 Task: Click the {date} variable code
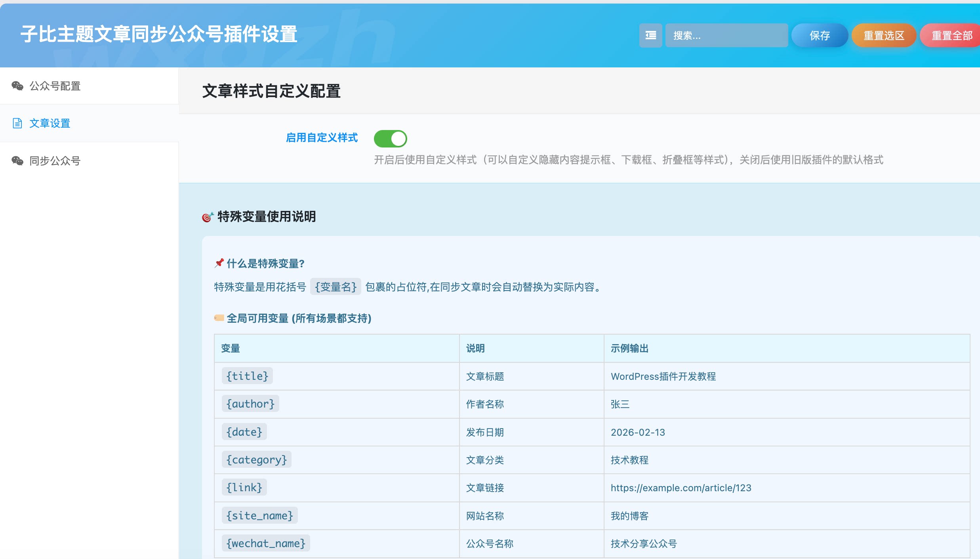coord(244,432)
